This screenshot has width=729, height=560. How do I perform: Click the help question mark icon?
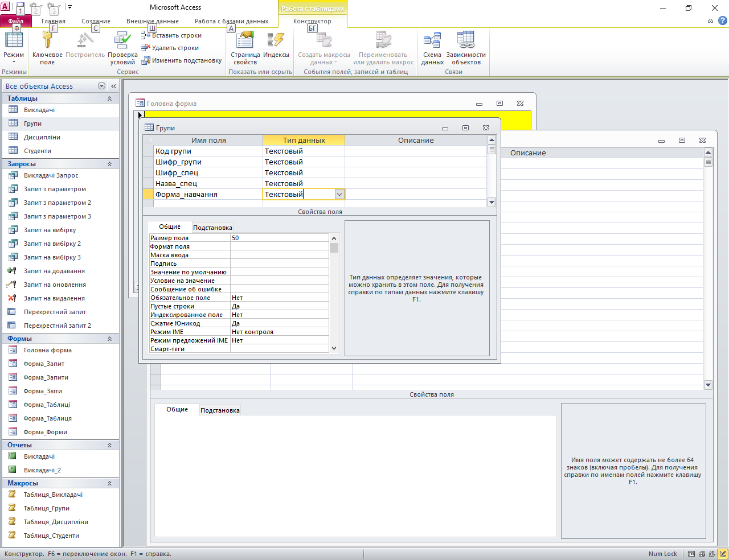tap(723, 21)
